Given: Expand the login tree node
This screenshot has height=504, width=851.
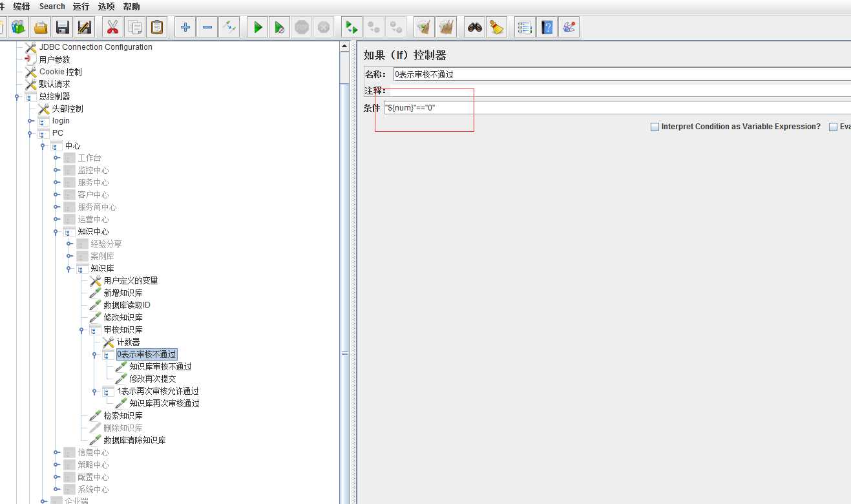Looking at the screenshot, I should click(30, 121).
